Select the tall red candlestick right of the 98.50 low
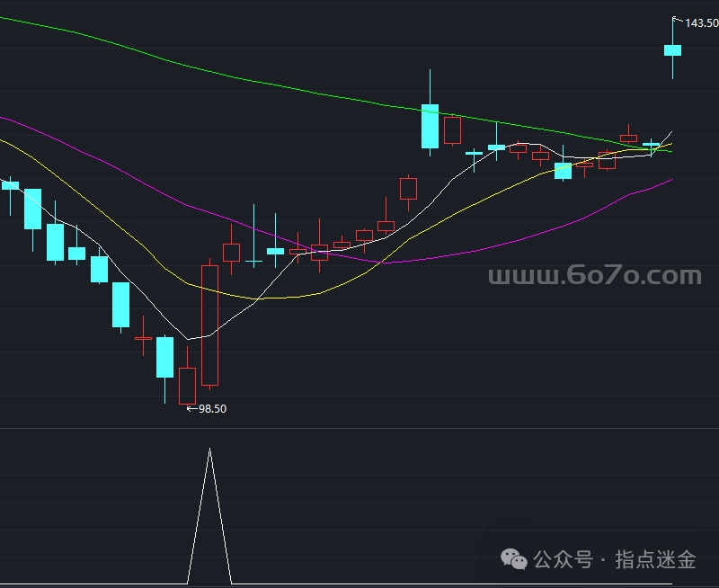The image size is (719, 588). click(x=210, y=325)
